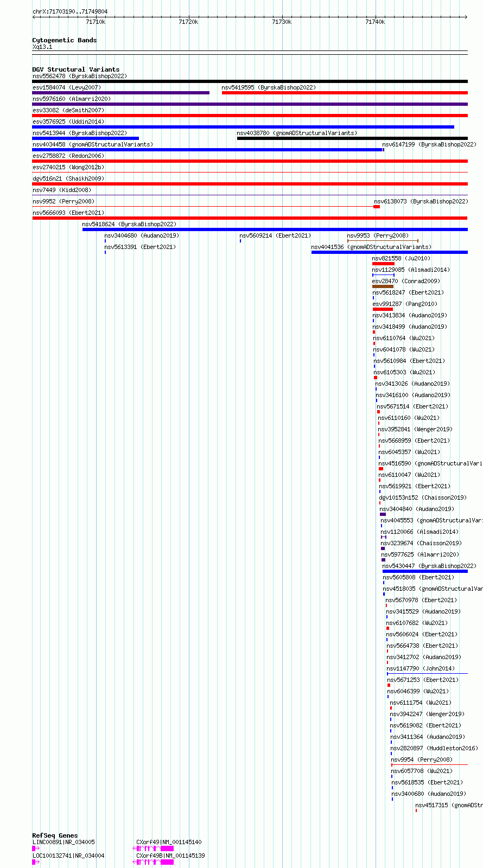The width and height of the screenshot is (483, 868).
Task: Click nsv9953 (Perry2008) label
Action: pyautogui.click(x=378, y=235)
